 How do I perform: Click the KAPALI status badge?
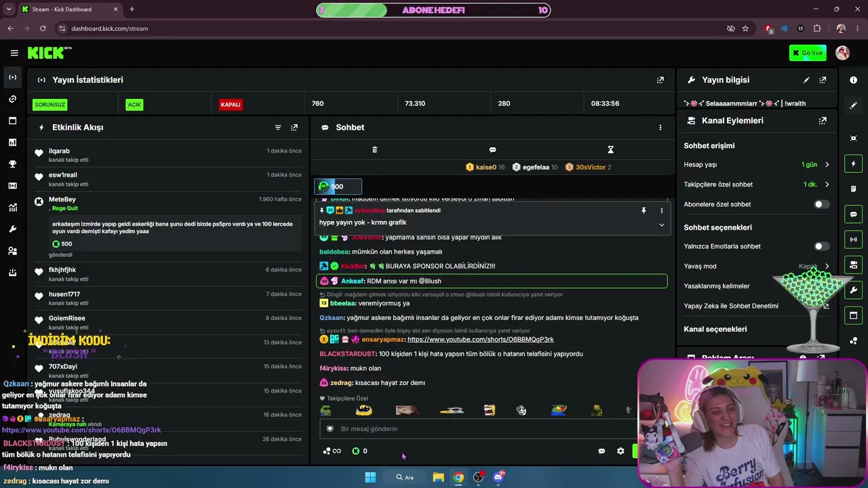(231, 104)
